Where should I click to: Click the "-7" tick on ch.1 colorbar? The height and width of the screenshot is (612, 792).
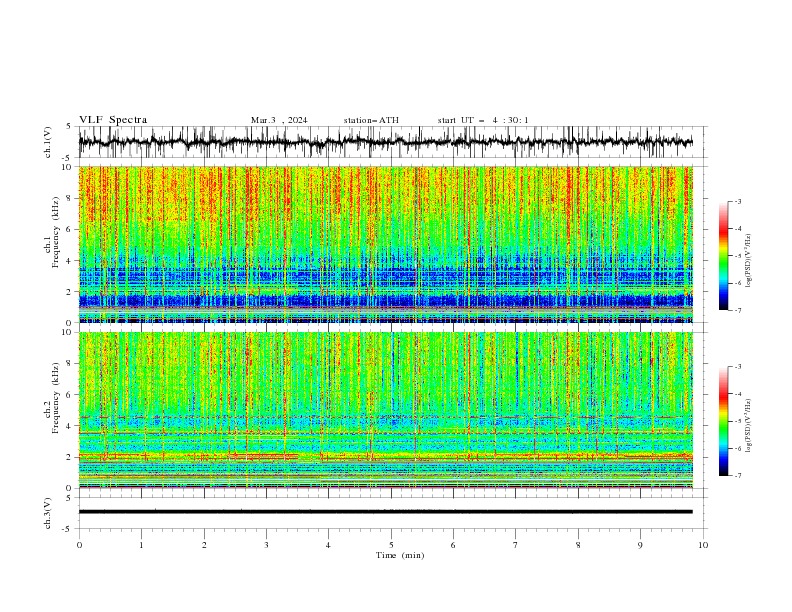737,310
